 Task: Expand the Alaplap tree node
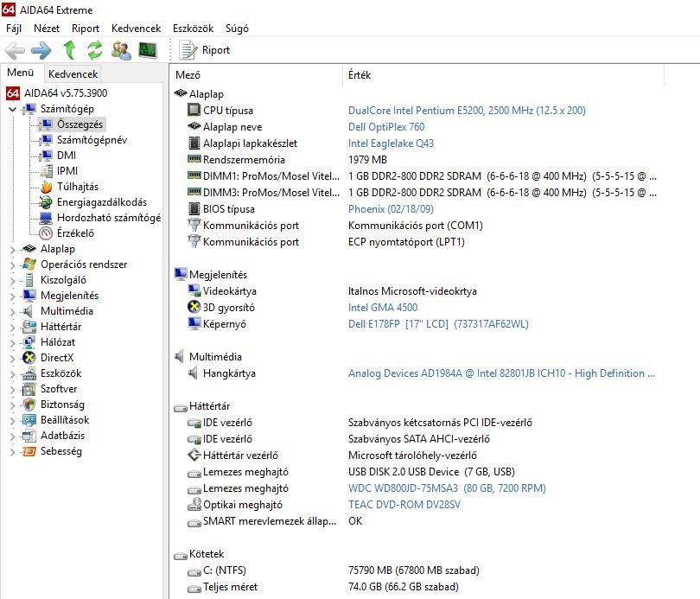click(x=12, y=249)
